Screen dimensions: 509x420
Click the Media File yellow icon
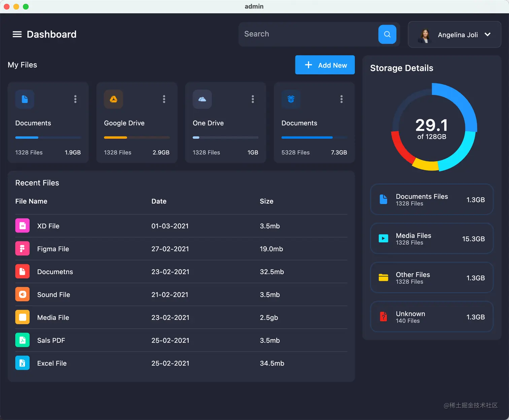pos(22,317)
